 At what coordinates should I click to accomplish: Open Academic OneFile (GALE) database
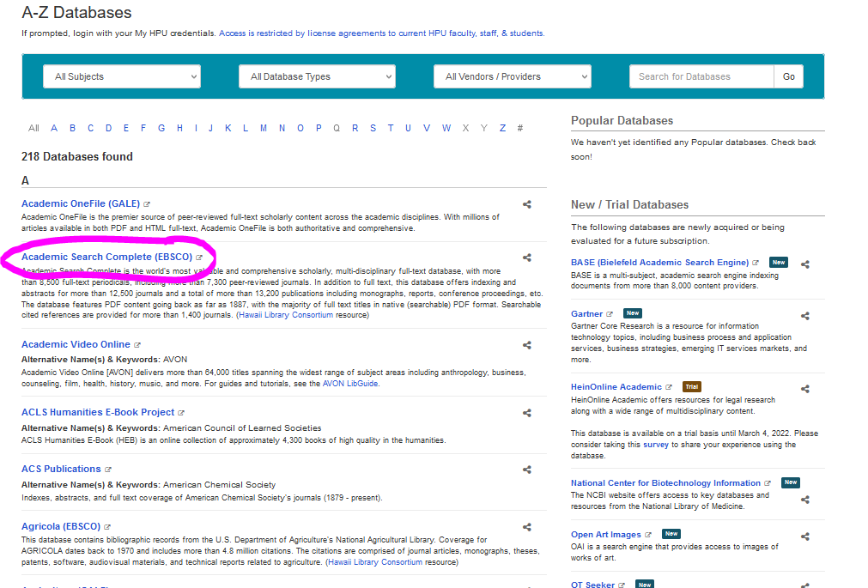(x=81, y=203)
